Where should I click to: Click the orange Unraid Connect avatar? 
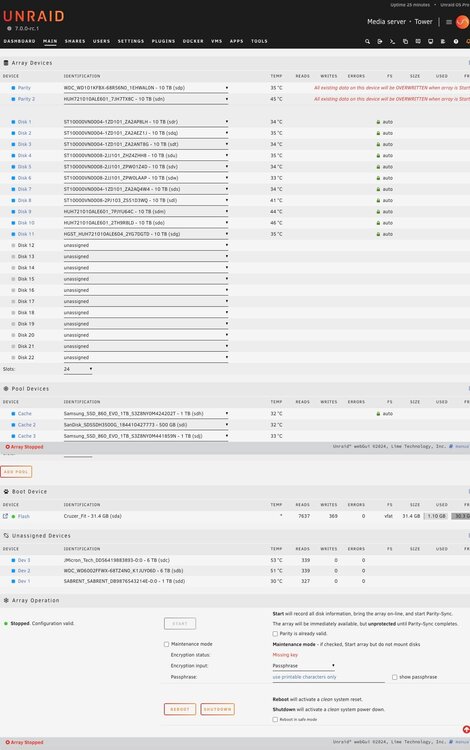tap(462, 22)
